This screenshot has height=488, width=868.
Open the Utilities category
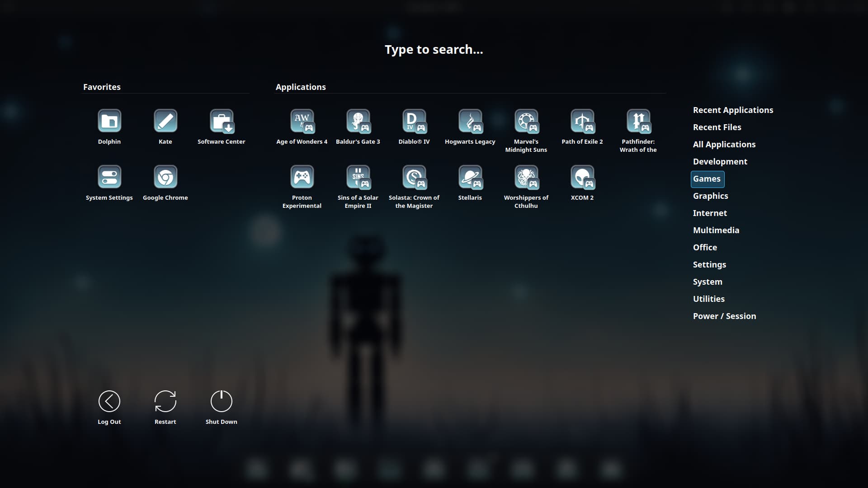708,299
